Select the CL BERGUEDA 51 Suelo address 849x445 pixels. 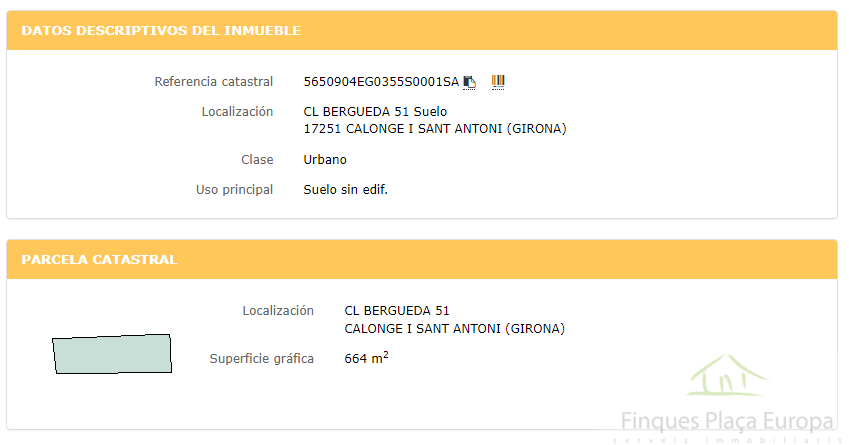pos(375,112)
